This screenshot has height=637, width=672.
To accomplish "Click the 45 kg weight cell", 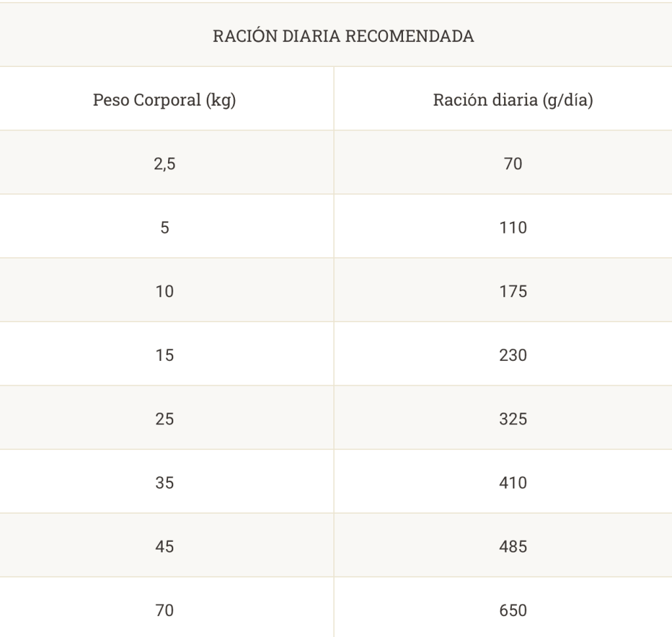I will [165, 546].
